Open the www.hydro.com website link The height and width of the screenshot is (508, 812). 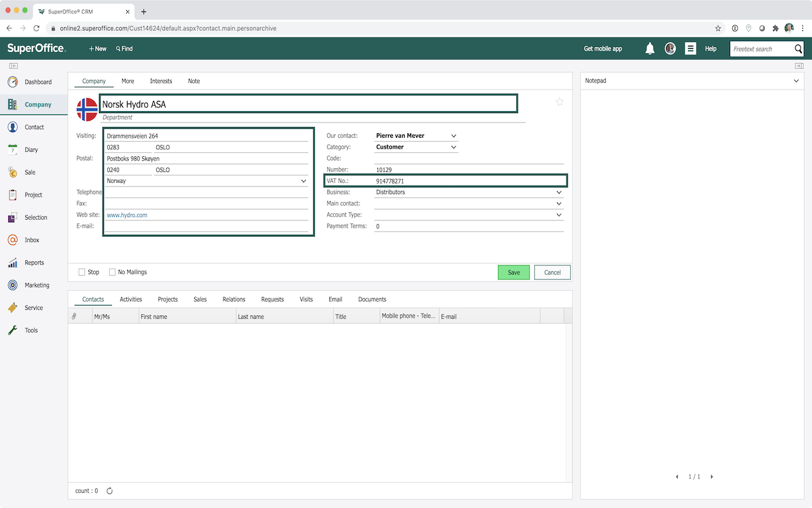point(127,215)
